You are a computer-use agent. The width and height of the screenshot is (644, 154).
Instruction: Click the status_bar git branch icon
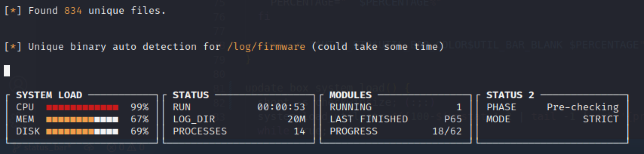pos(16,148)
